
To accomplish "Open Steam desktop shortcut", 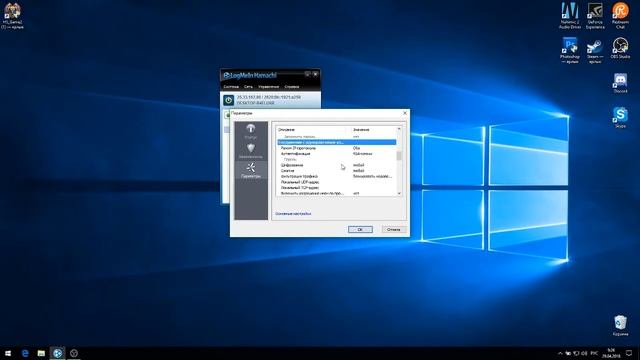I will point(595,51).
